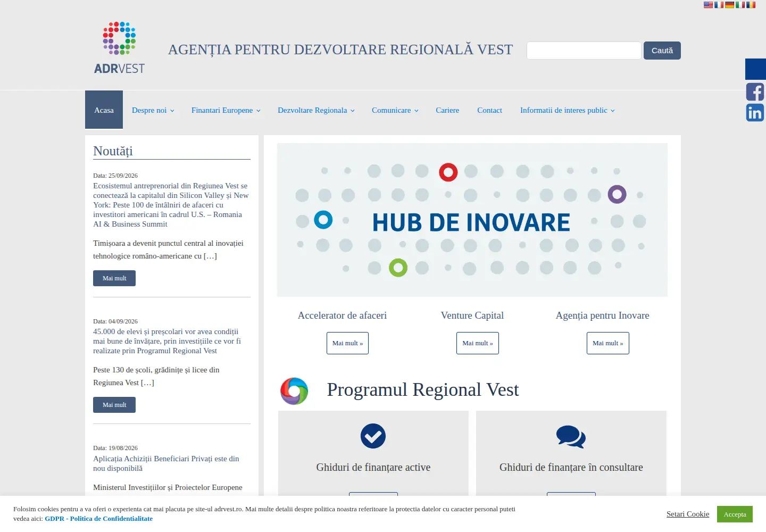Click the speech bubbles consultation icon
The image size is (766, 532).
pos(571,437)
